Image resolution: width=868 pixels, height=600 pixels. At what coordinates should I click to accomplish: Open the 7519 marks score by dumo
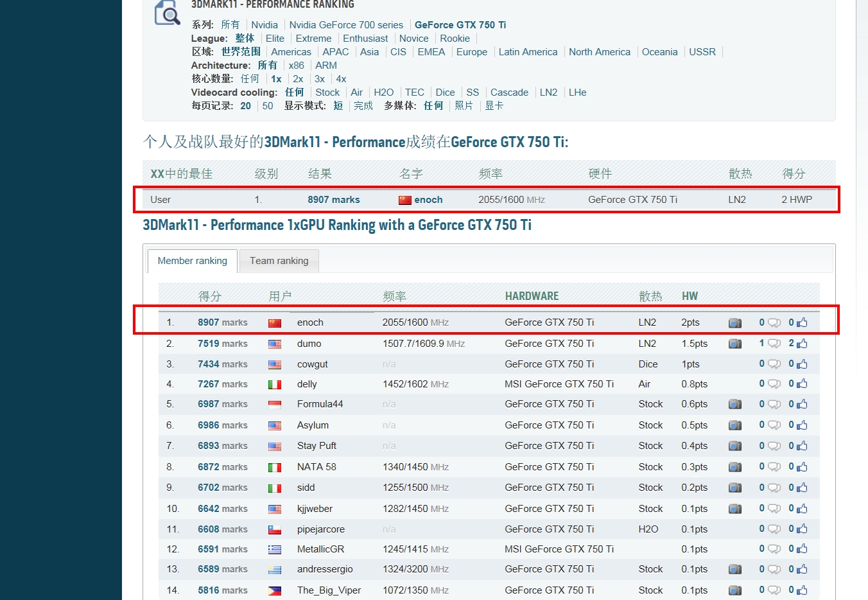[x=222, y=344]
